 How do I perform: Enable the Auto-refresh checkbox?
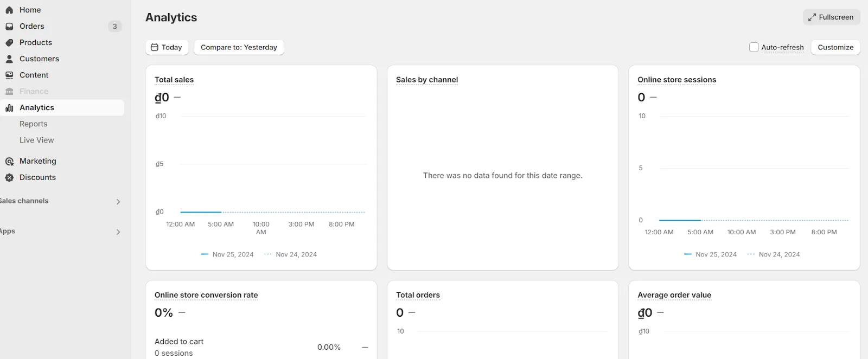(x=754, y=47)
